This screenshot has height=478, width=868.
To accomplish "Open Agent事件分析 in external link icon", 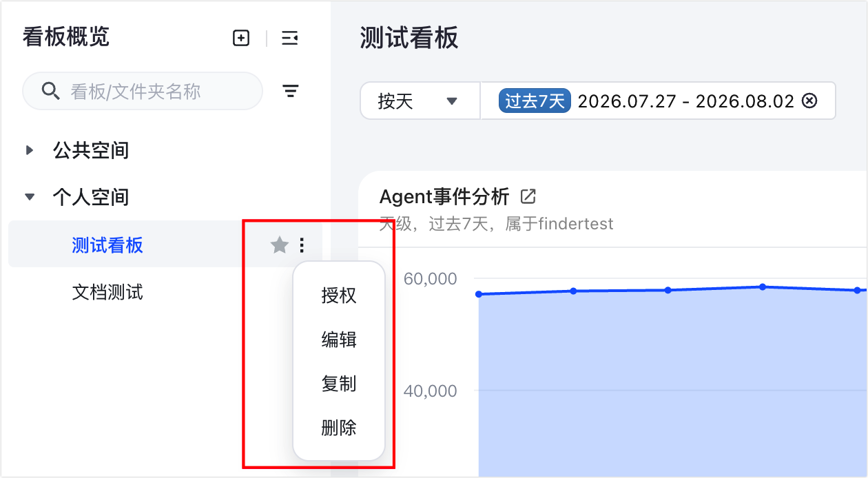I will pos(528,197).
